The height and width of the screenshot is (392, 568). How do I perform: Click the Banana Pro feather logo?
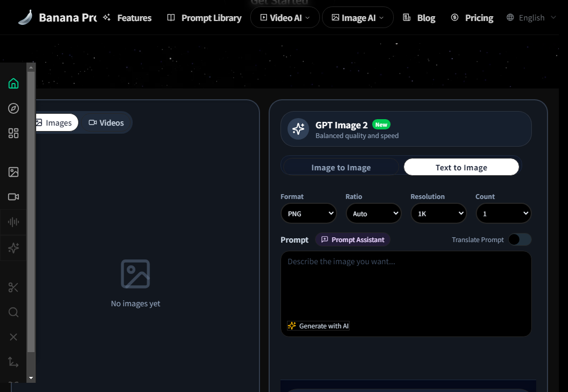pos(25,17)
